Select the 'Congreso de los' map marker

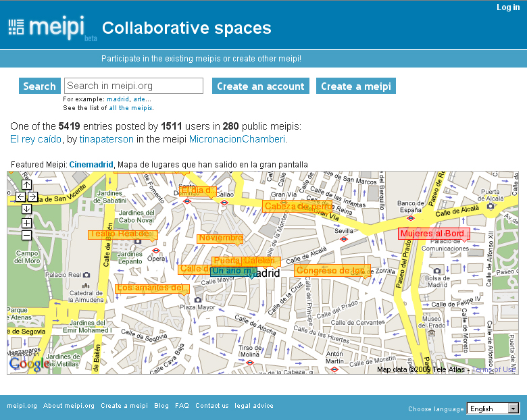click(x=331, y=271)
